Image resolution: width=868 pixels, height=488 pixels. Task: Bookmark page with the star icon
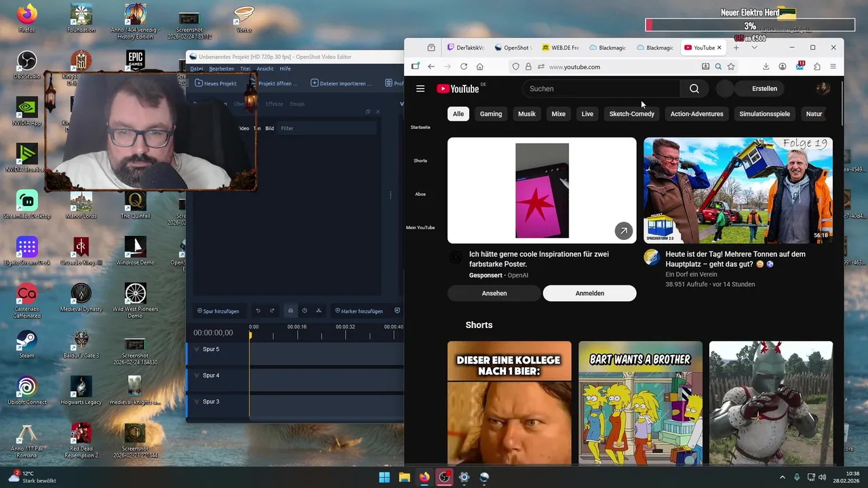coord(731,66)
